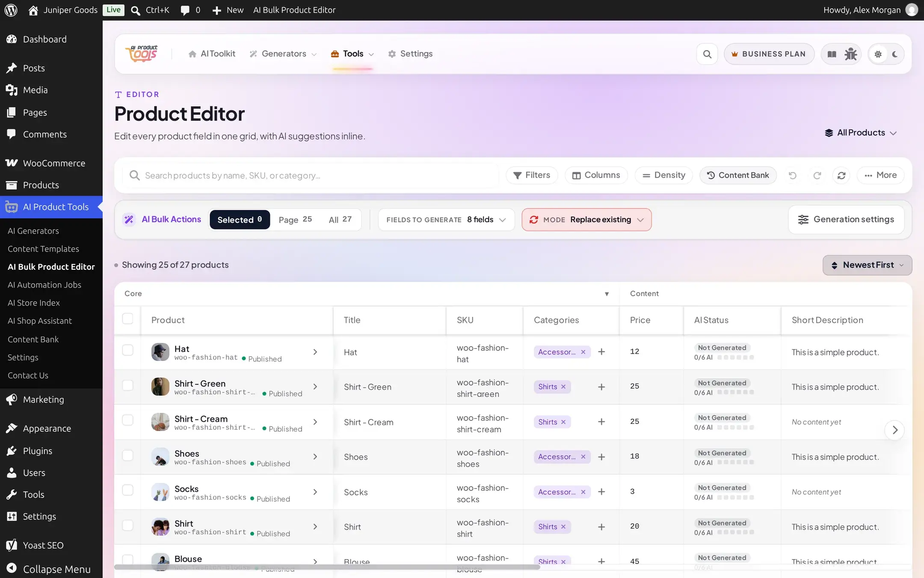
Task: Open Fields to Generate 8 fields dropdown
Action: (446, 220)
